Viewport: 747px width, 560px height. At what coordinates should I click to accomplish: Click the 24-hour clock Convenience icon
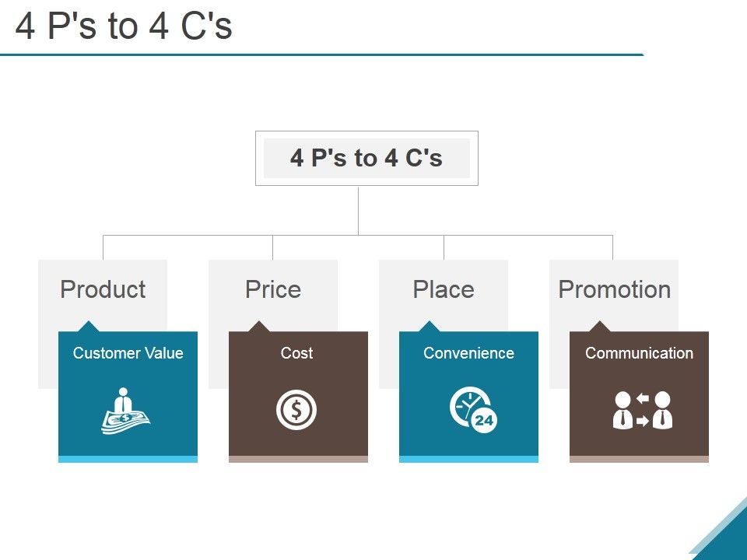click(x=472, y=409)
